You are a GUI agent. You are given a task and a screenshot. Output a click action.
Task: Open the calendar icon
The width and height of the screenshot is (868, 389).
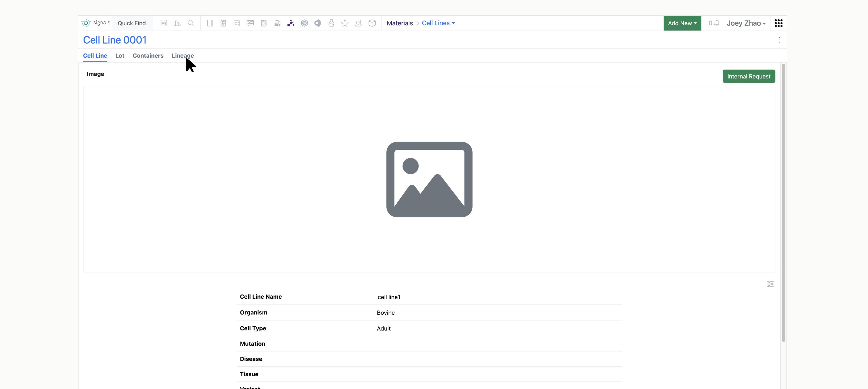pyautogui.click(x=237, y=23)
